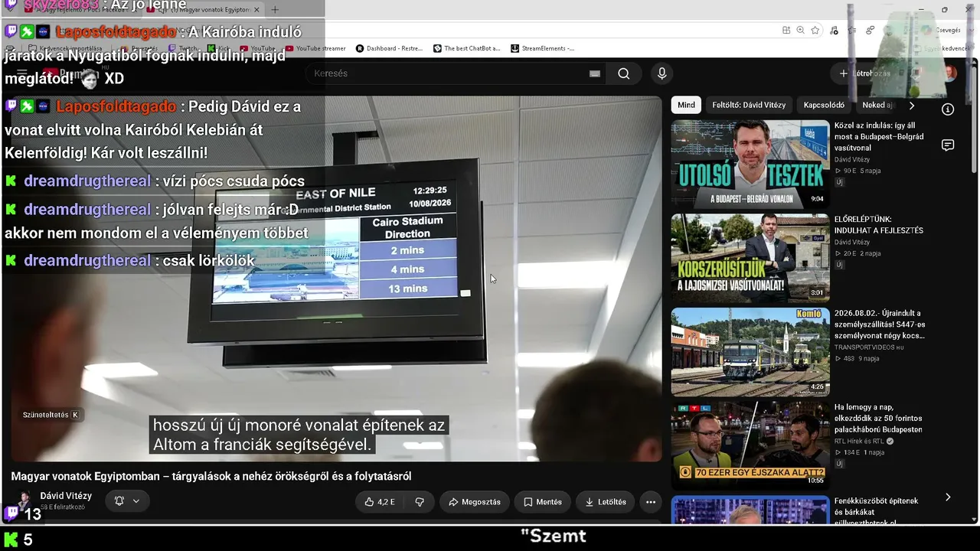Click the Mentés save button
The image size is (980, 551).
[543, 502]
